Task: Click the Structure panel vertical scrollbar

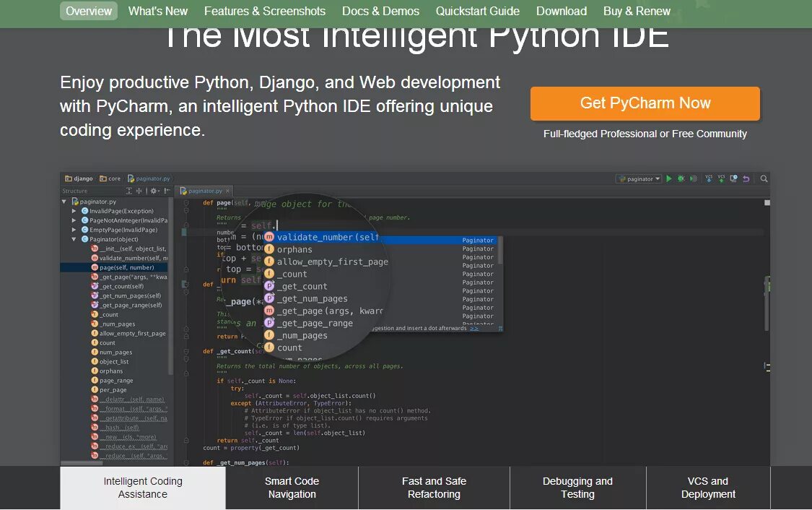Action: pyautogui.click(x=171, y=285)
